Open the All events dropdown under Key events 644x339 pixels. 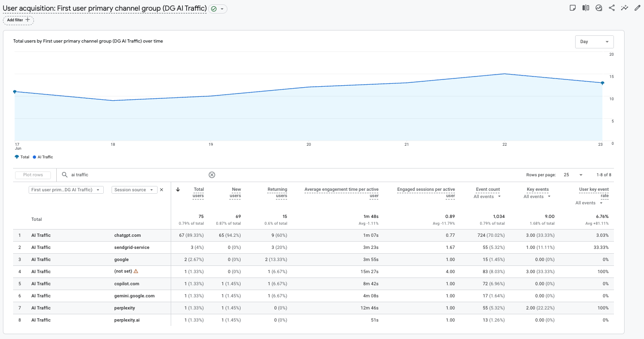[537, 197]
